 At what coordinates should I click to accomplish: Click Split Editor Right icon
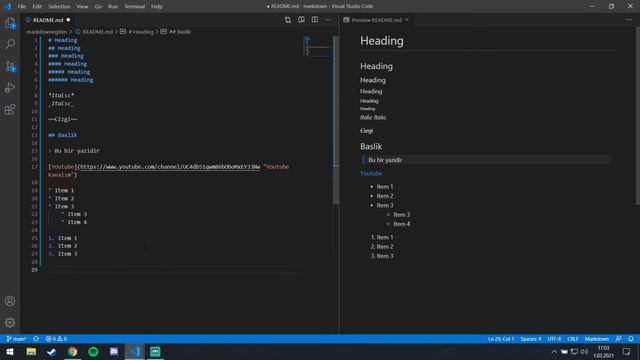click(x=315, y=20)
